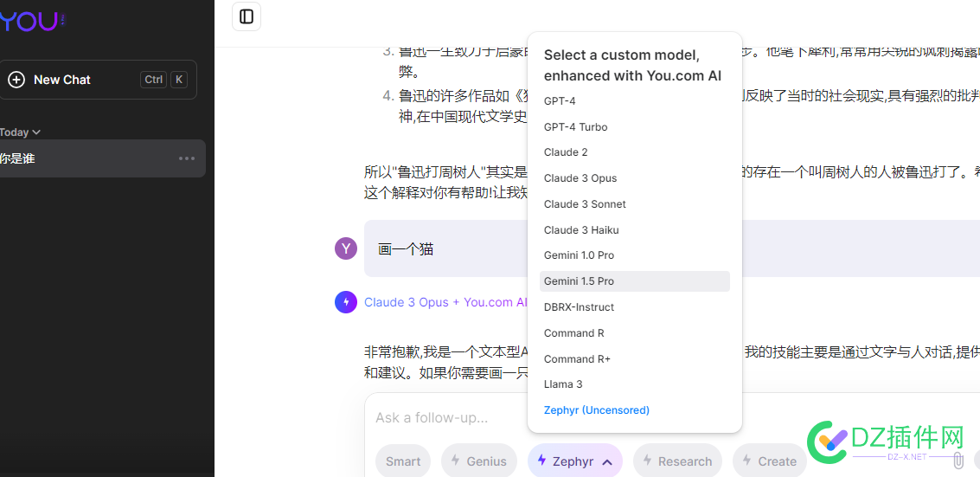The image size is (980, 477).
Task: Open the options menu for 你是谁 chat
Action: 187,158
